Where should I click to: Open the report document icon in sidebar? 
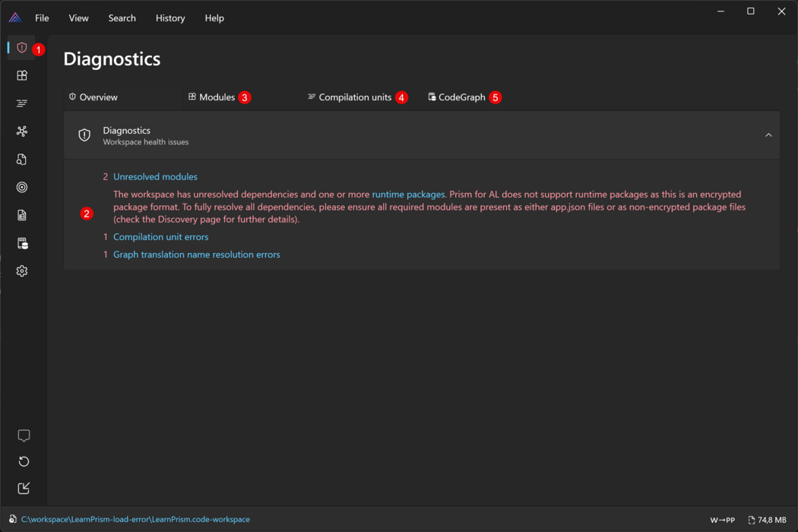click(22, 215)
